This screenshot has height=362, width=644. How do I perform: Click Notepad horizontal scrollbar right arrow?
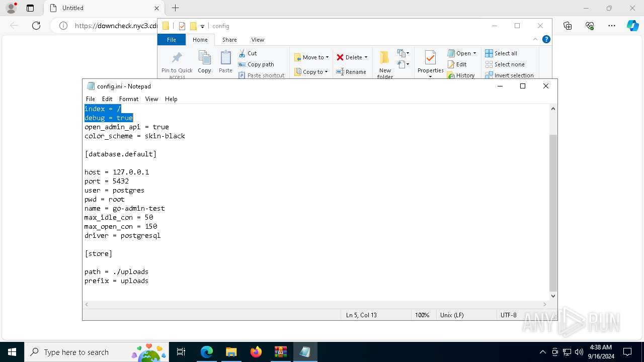pos(544,304)
